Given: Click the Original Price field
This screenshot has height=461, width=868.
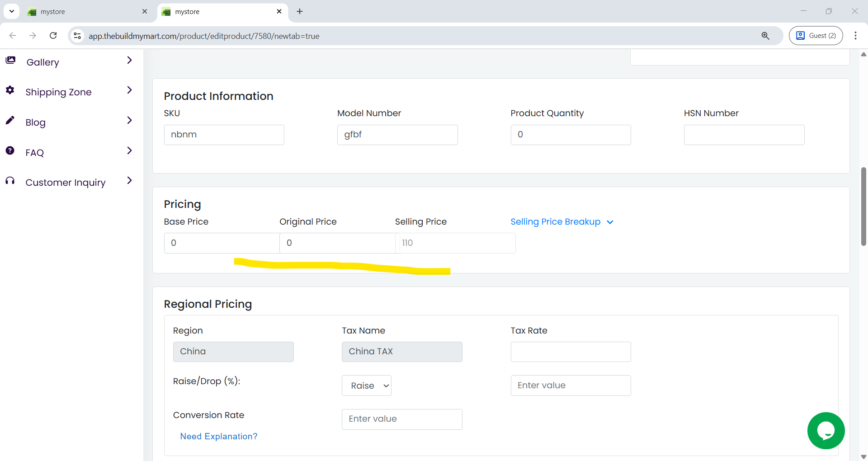Looking at the screenshot, I should tap(338, 243).
